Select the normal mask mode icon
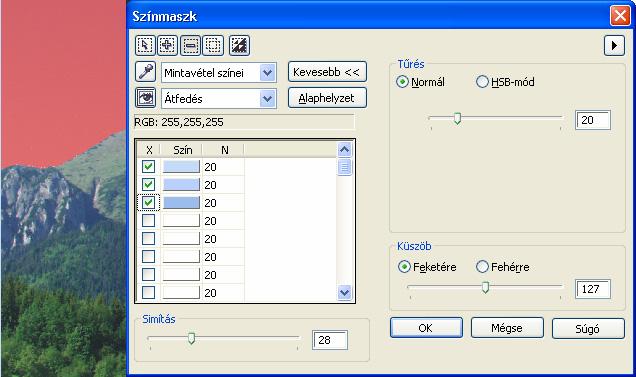 point(145,45)
